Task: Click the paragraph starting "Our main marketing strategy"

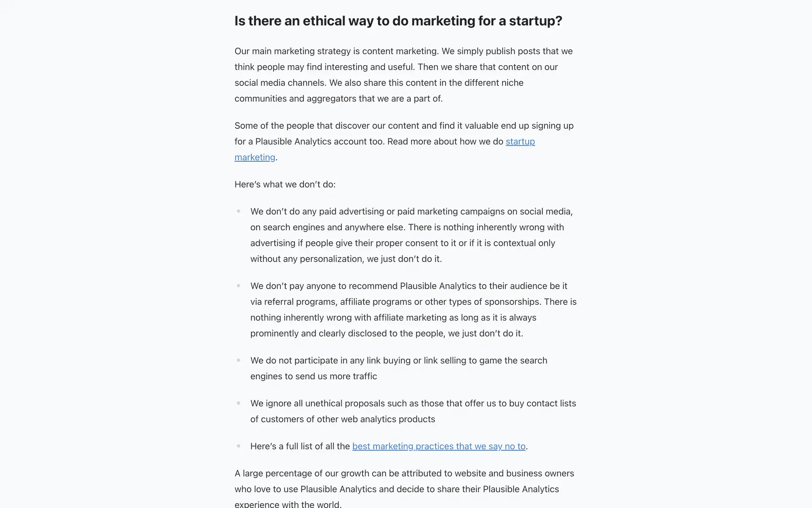Action: 403,75
